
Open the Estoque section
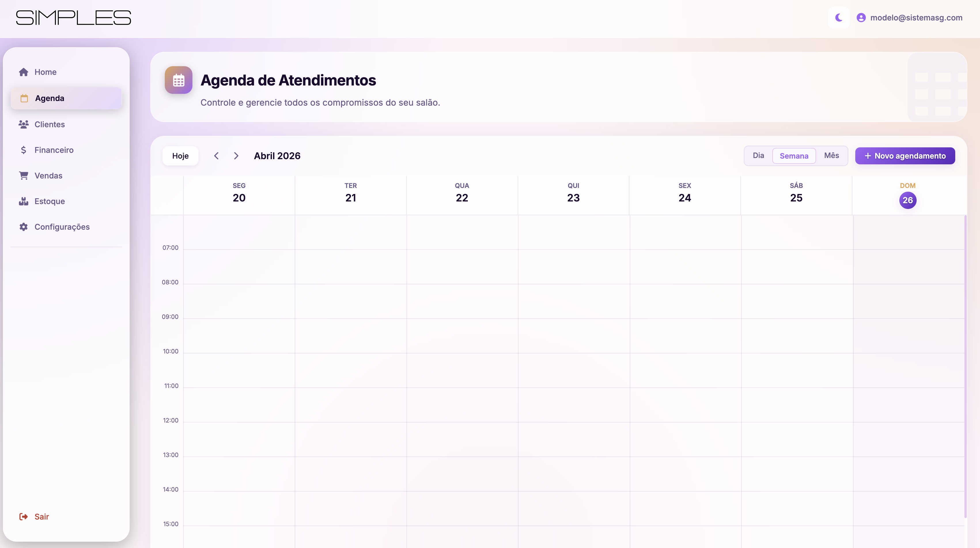[x=66, y=201]
